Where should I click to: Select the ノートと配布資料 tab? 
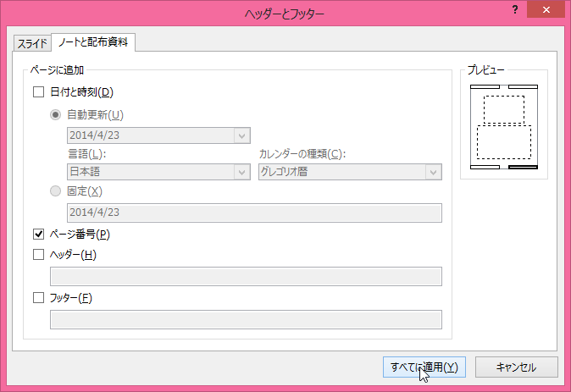(x=94, y=42)
